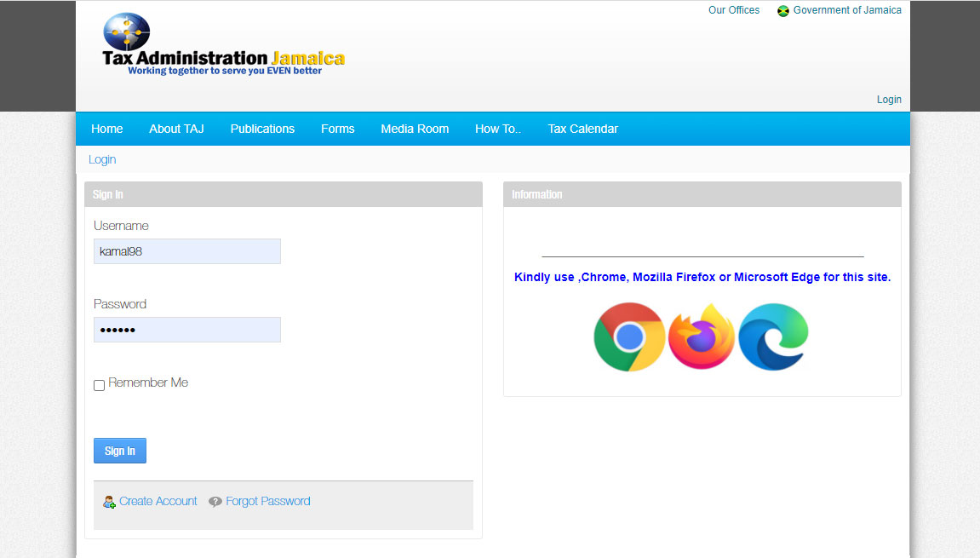Click the Username label
Image resolution: width=980 pixels, height=558 pixels.
pyautogui.click(x=121, y=226)
